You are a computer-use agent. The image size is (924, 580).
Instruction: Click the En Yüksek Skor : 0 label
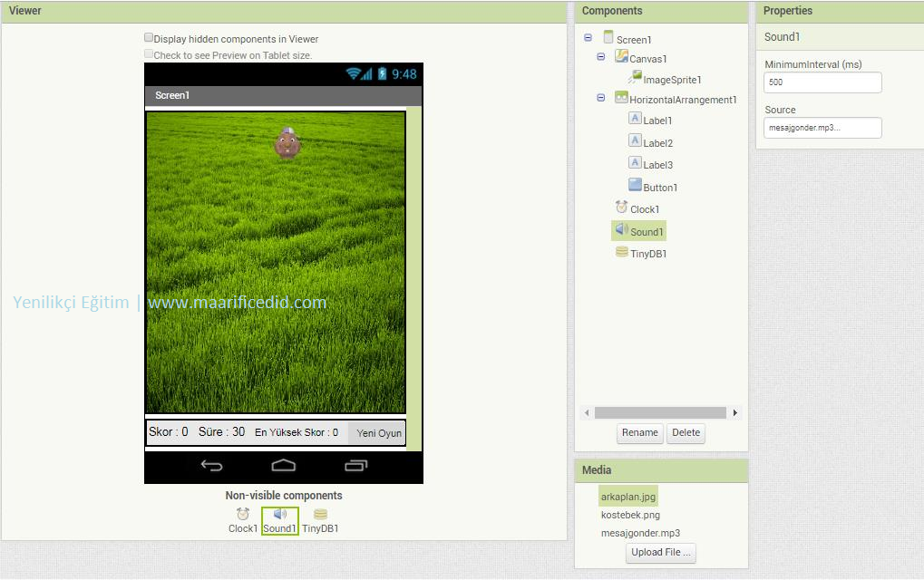(x=297, y=433)
